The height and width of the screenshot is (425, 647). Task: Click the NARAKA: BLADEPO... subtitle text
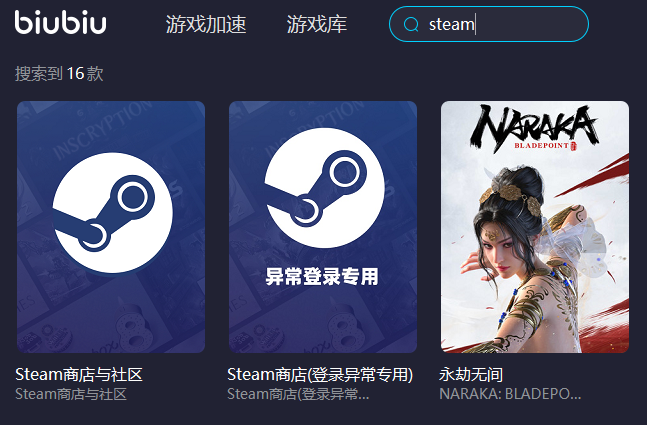(510, 394)
